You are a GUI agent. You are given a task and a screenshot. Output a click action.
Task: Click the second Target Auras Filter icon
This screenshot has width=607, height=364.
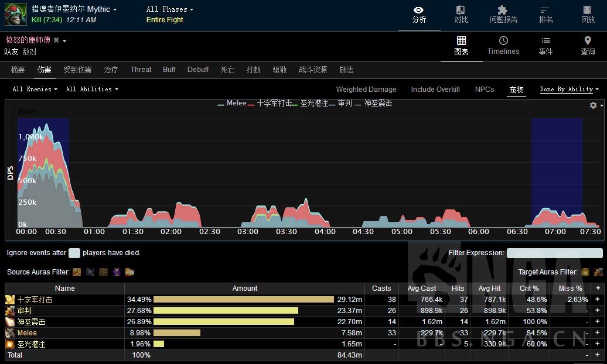click(x=598, y=272)
